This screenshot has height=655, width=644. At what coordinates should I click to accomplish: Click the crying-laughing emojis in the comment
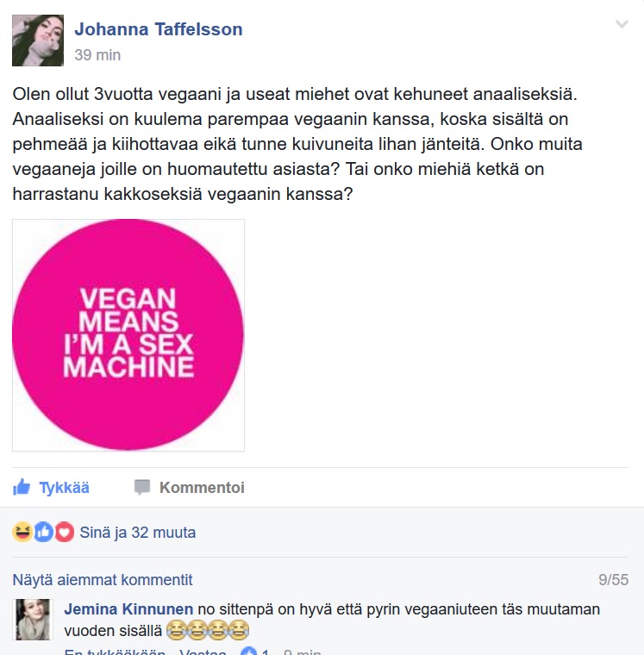[208, 631]
